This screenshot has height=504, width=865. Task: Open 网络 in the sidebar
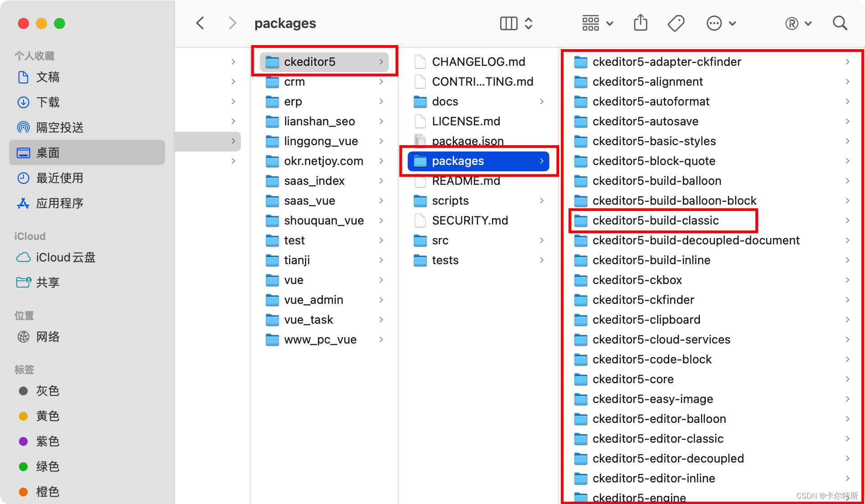click(87, 337)
